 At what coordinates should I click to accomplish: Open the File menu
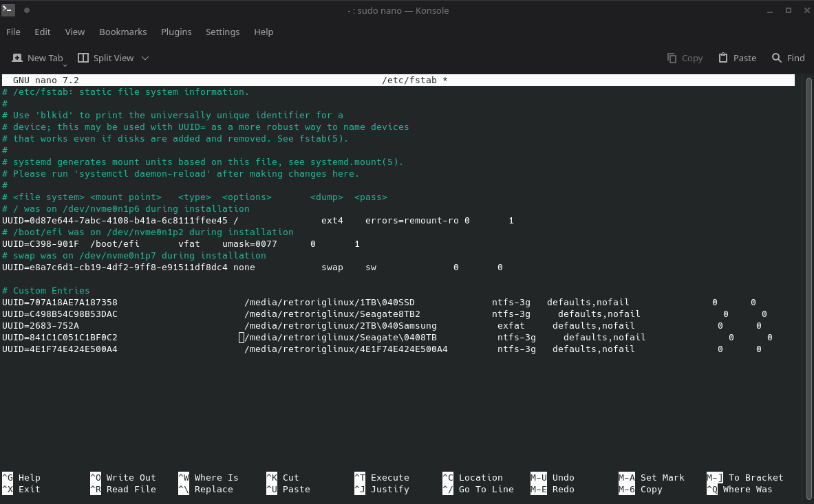[x=13, y=32]
